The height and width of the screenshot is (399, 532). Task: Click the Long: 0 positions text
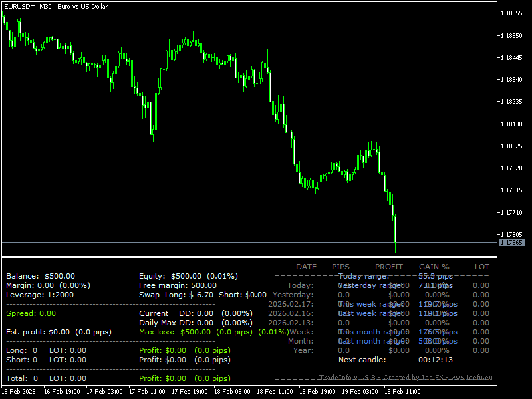[x=22, y=351]
